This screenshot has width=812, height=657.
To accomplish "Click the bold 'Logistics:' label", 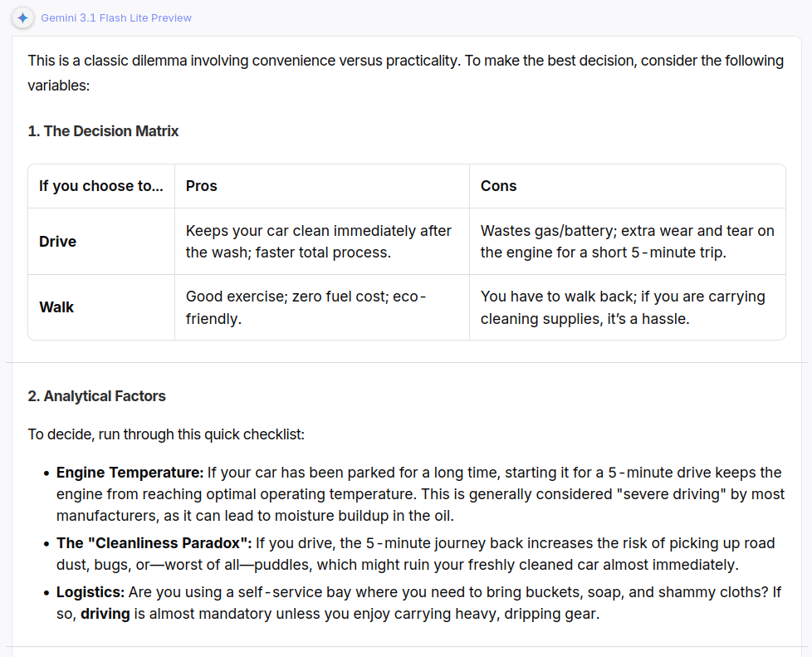I will click(x=90, y=592).
